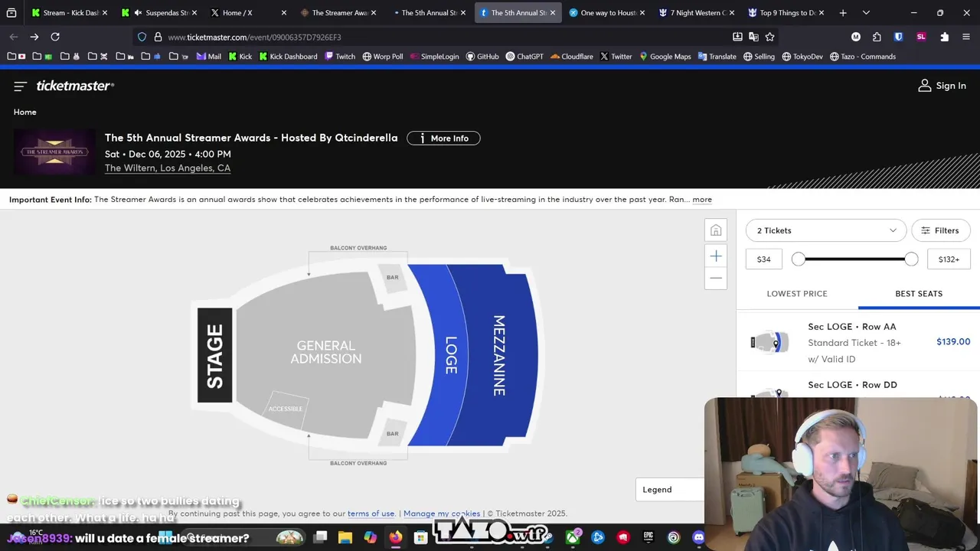Open Microsoft Store from taskbar
The height and width of the screenshot is (551, 980).
pos(420,538)
